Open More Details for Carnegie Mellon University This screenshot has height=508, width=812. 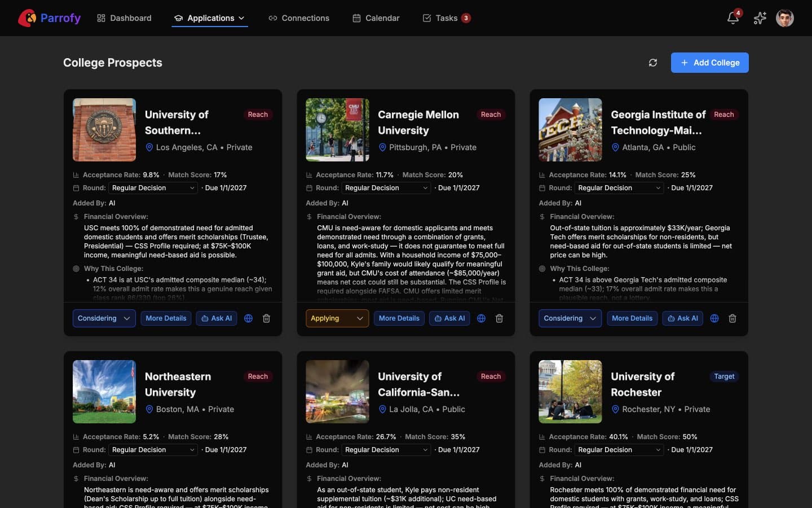[x=399, y=318]
